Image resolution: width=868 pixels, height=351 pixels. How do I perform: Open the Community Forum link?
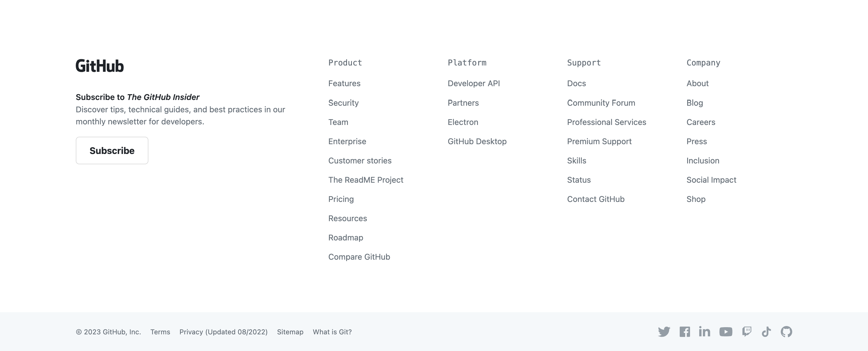[601, 103]
